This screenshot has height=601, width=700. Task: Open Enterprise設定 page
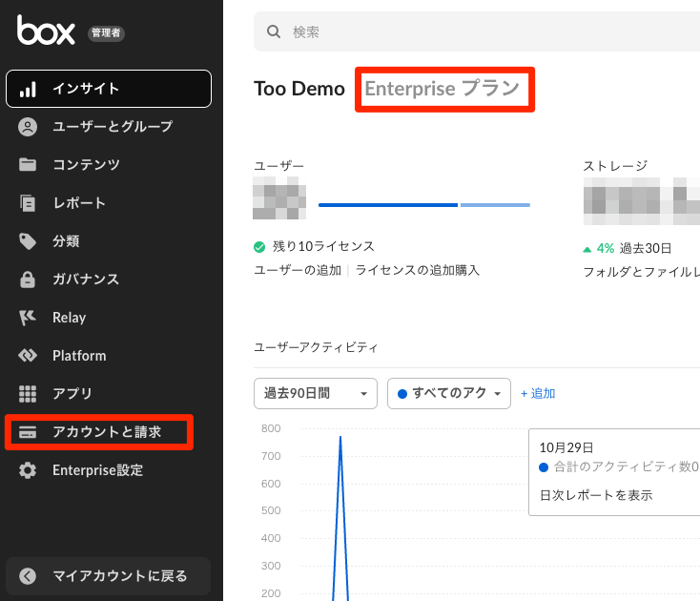pos(109,470)
